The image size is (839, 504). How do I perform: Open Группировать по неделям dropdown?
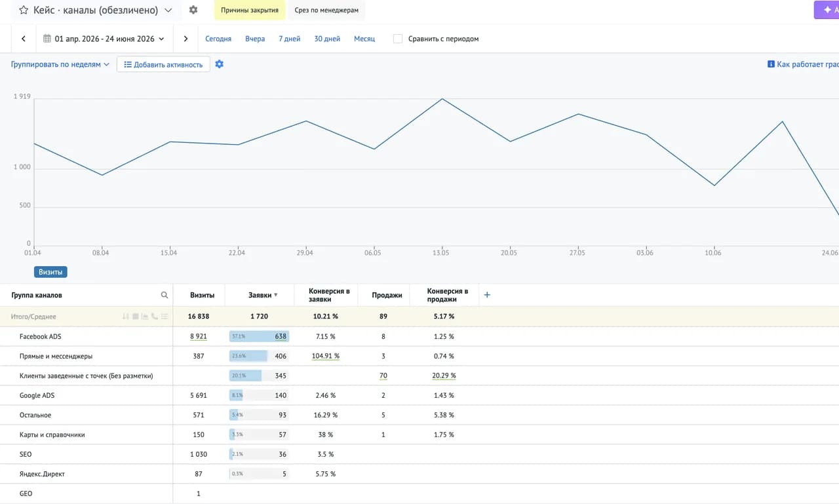[60, 64]
